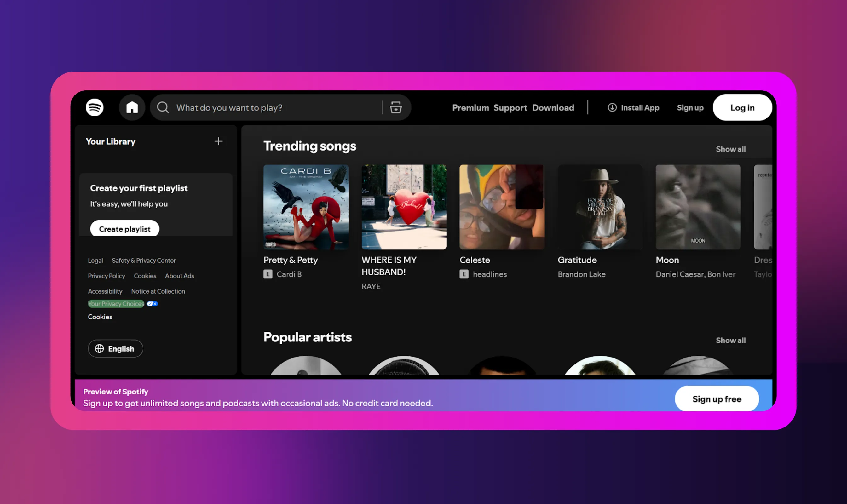Screen dimensions: 847x504
Task: Toggle the explicit marker on Celeste by headlines
Action: pyautogui.click(x=464, y=274)
